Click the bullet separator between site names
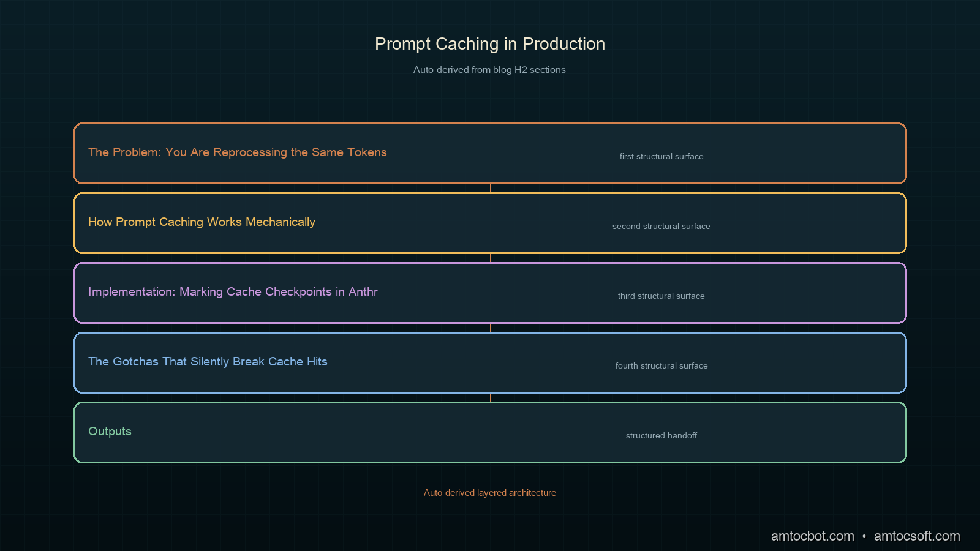The image size is (980, 551). [x=864, y=536]
